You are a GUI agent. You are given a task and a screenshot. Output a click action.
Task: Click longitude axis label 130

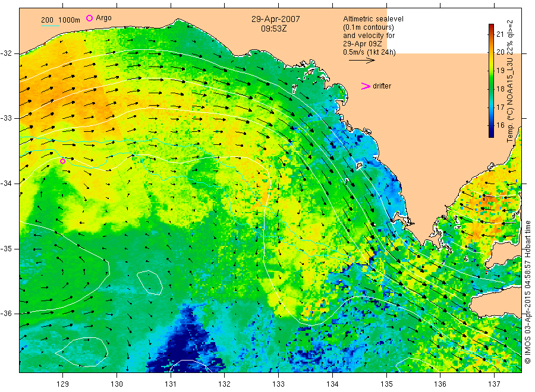(x=117, y=384)
